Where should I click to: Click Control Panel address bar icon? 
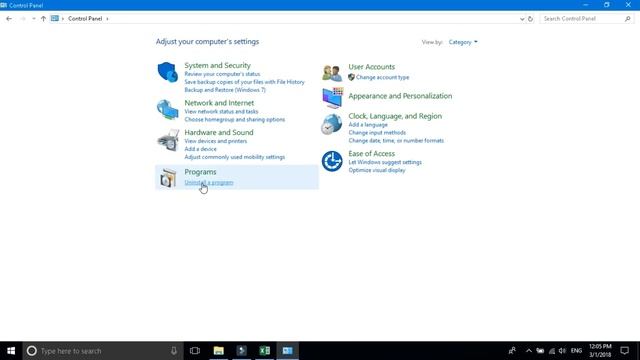point(55,18)
